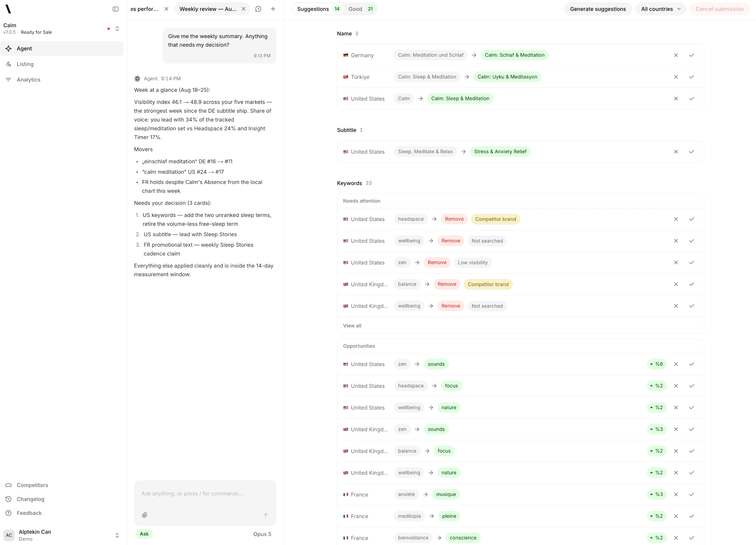Expand the Calm app switcher
The width and height of the screenshot is (756, 545).
(x=117, y=29)
